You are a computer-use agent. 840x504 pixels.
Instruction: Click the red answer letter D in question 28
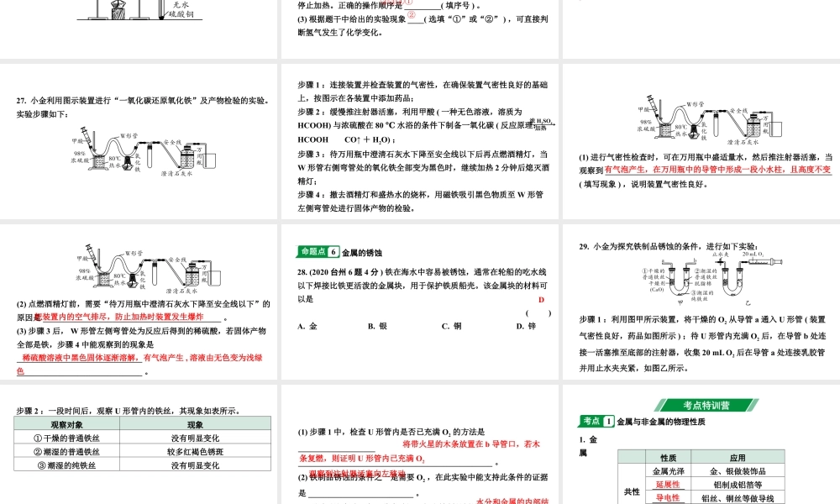542,300
